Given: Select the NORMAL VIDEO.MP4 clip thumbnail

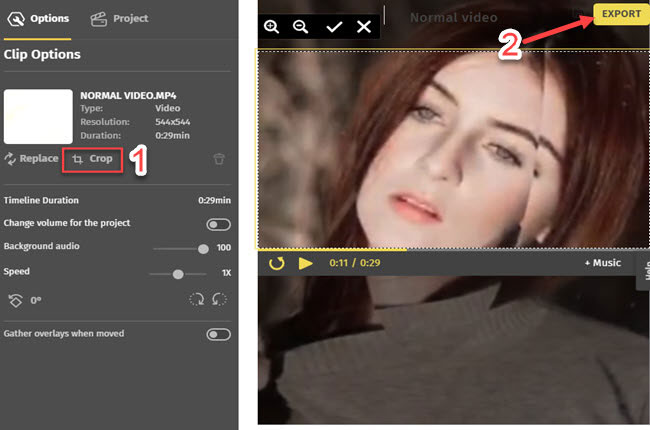Looking at the screenshot, I should [x=38, y=117].
